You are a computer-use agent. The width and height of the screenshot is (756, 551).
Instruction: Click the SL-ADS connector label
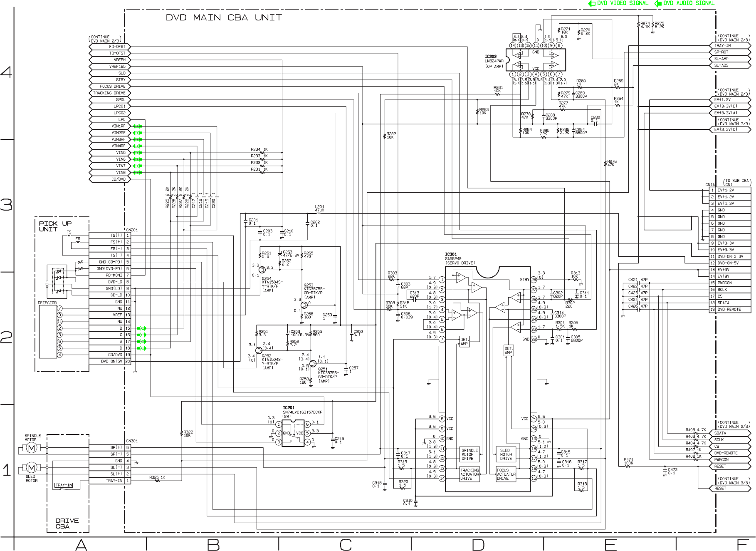click(x=730, y=65)
